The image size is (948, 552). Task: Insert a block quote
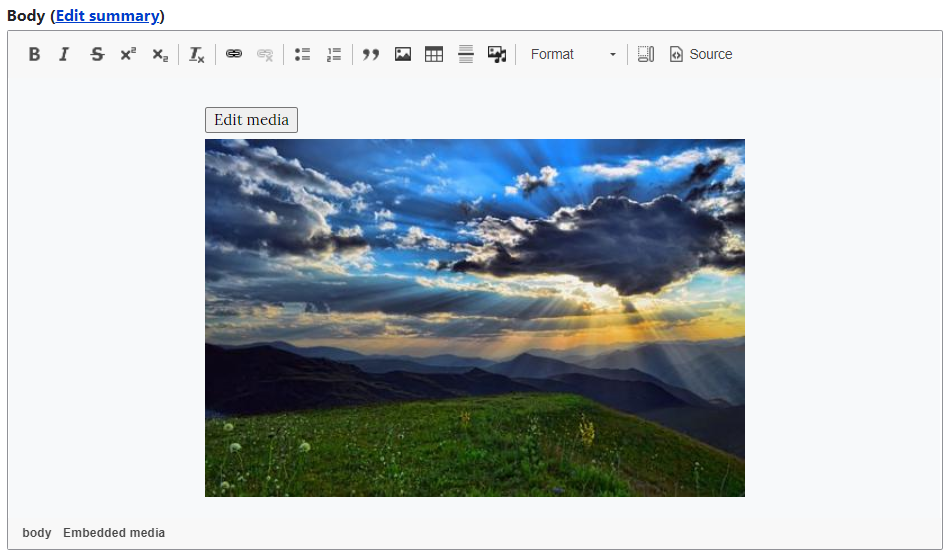pos(371,54)
